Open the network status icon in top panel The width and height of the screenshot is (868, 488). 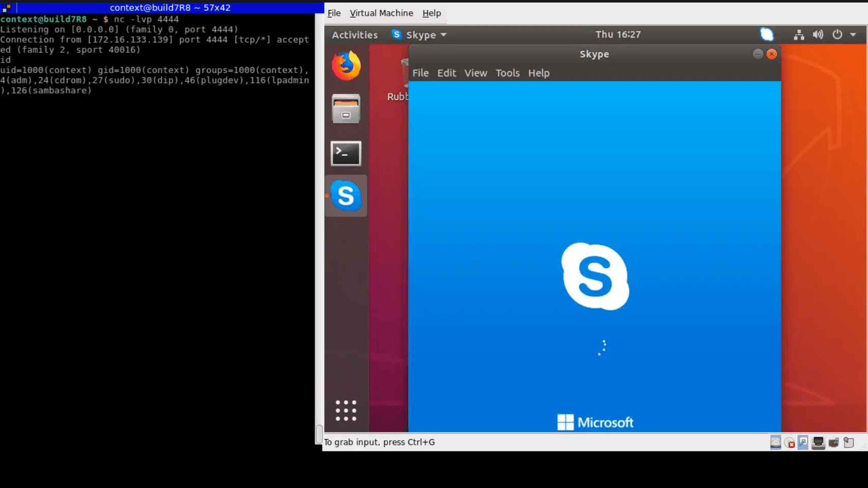click(799, 35)
